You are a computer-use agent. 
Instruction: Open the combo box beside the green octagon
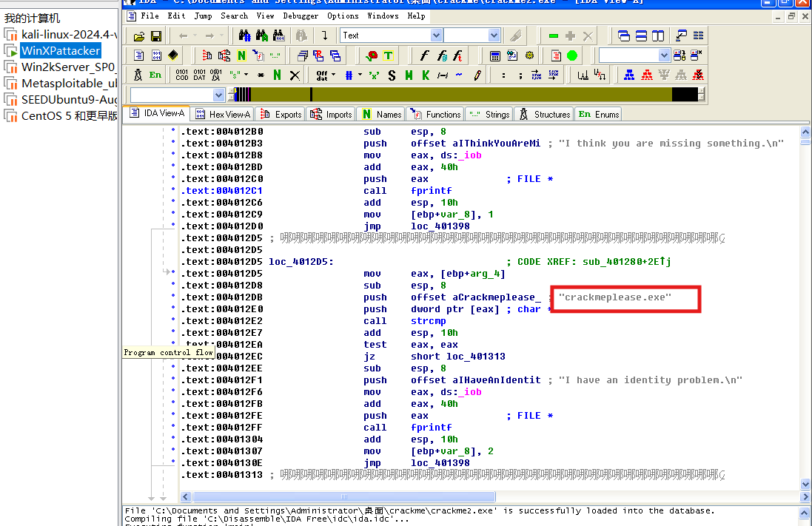point(664,55)
